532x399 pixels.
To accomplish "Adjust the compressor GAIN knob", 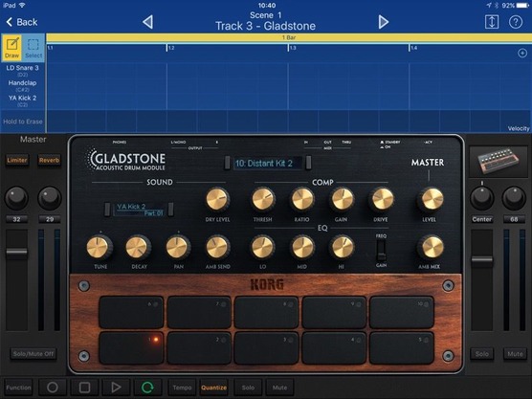I will (342, 199).
